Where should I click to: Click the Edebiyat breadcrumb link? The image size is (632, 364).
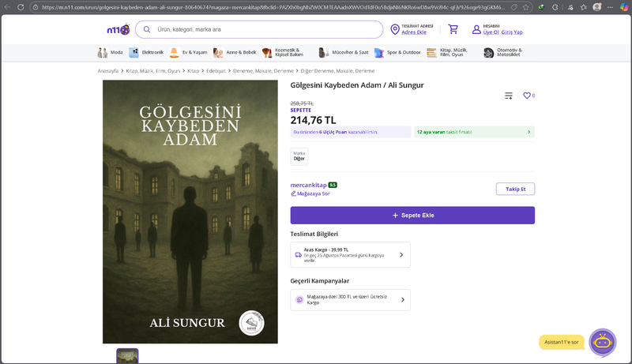click(216, 71)
